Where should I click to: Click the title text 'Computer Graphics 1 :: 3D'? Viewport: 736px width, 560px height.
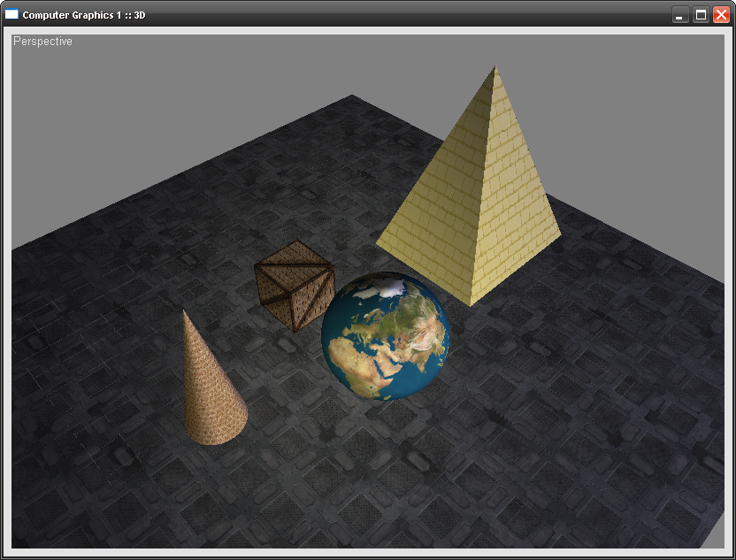(x=84, y=15)
